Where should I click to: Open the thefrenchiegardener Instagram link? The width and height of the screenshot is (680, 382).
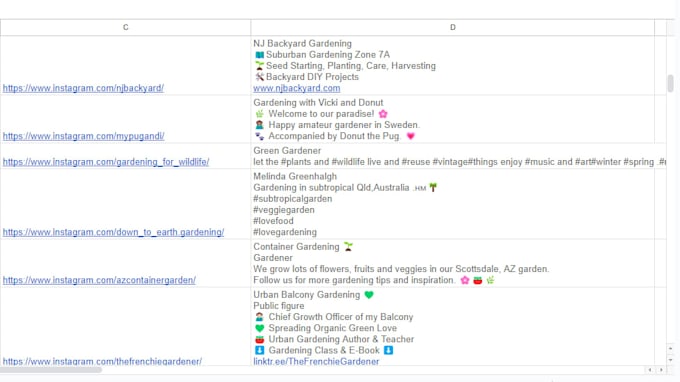102,361
